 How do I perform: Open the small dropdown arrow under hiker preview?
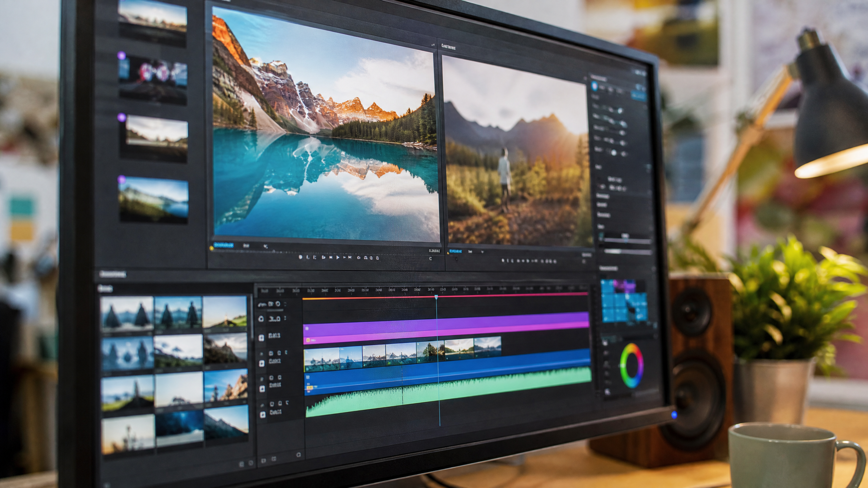(482, 252)
